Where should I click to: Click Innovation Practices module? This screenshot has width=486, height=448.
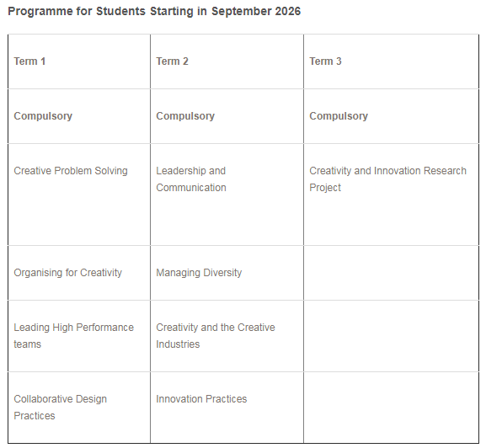click(x=201, y=399)
